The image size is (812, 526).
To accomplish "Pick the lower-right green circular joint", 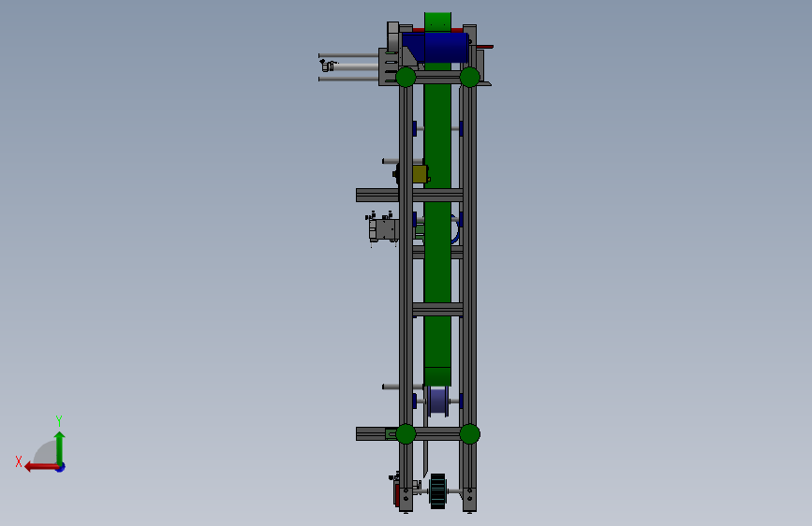I will tap(470, 434).
